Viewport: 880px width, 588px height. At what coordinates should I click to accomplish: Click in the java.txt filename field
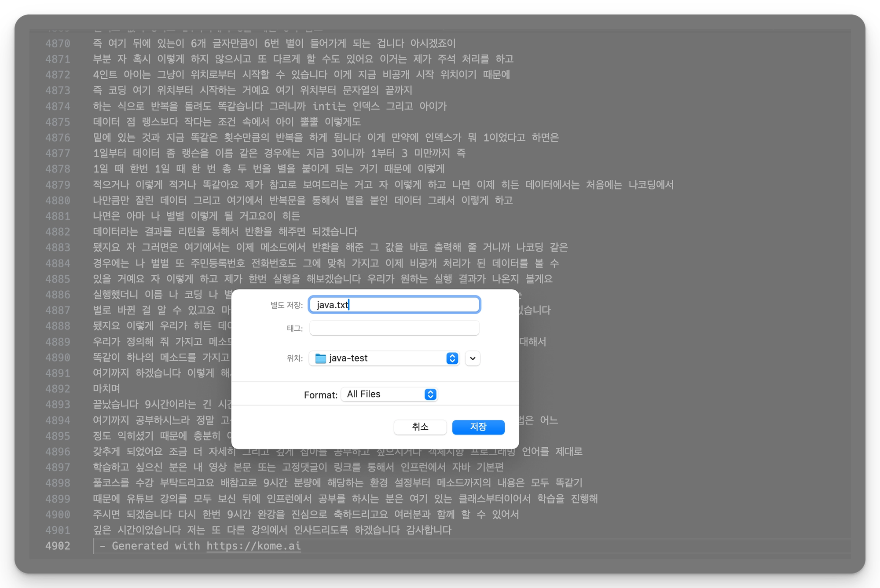click(x=394, y=305)
